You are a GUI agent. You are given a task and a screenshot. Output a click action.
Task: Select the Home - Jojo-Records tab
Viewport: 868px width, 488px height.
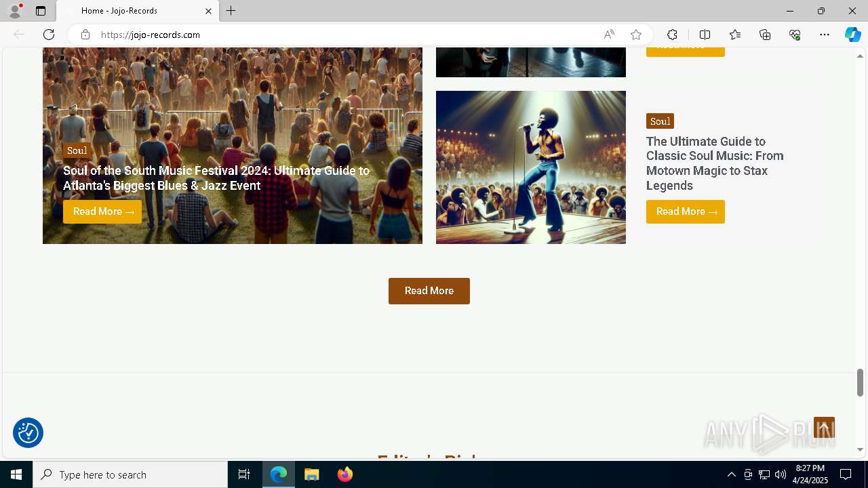tap(137, 11)
